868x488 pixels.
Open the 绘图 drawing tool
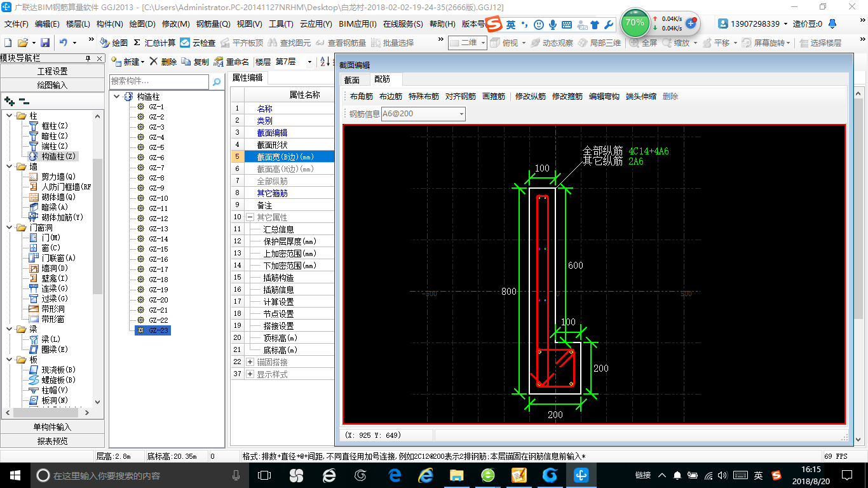tap(114, 43)
